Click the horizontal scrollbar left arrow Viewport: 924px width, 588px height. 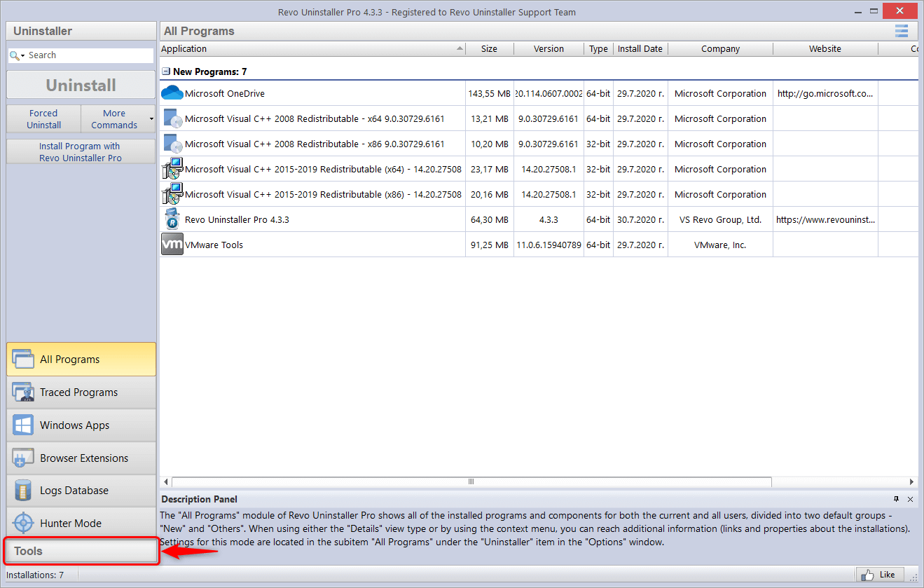point(166,482)
